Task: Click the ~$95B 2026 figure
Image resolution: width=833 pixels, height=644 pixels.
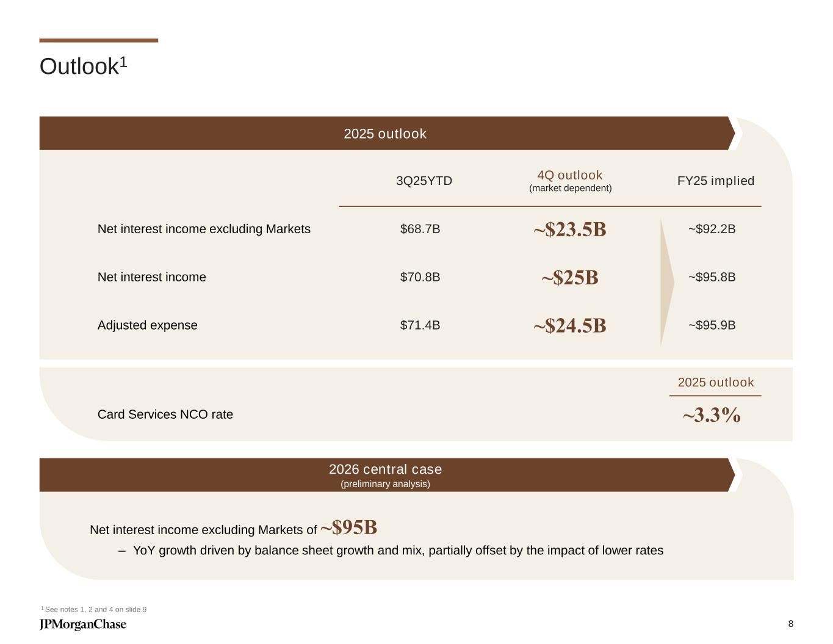Action: click(348, 527)
